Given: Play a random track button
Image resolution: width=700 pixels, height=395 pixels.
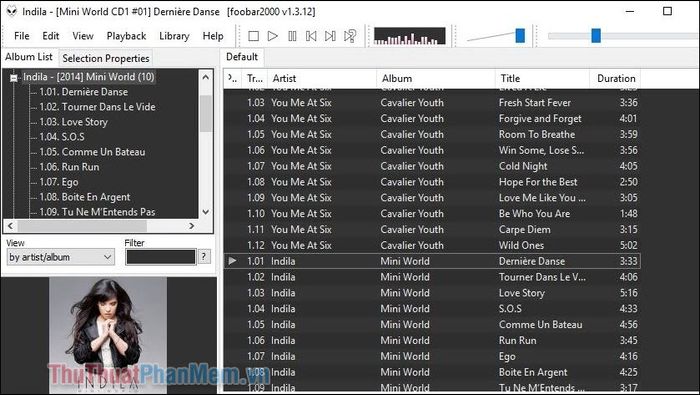Looking at the screenshot, I should point(350,36).
